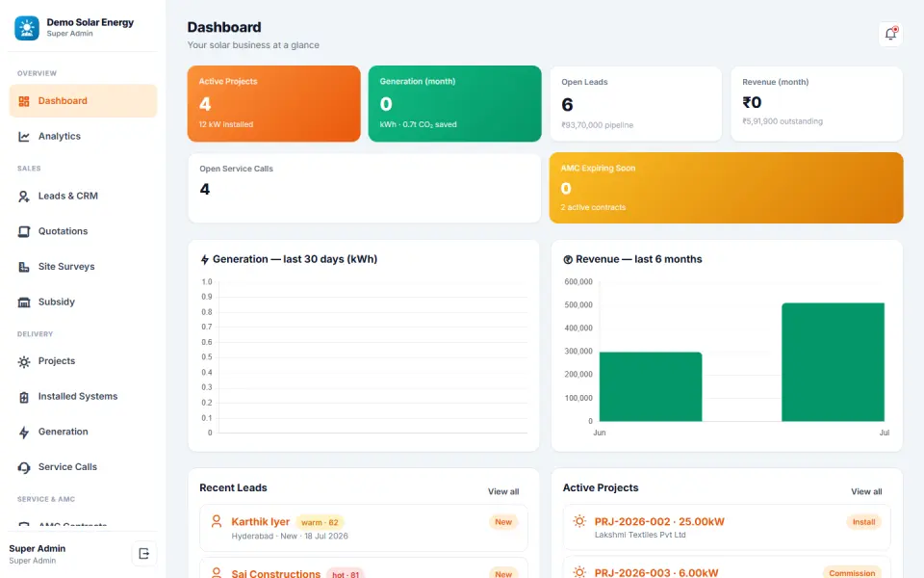Select Subsidy in the sidebar

tap(83, 302)
